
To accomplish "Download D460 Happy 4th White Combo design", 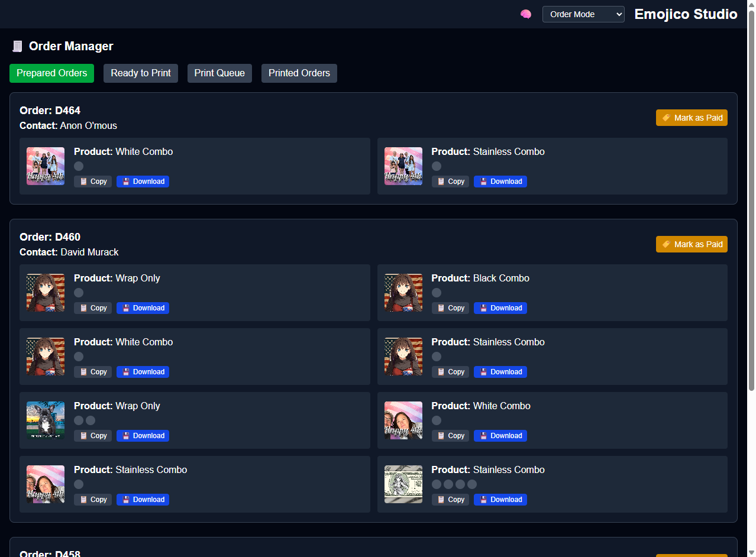I will tap(500, 436).
